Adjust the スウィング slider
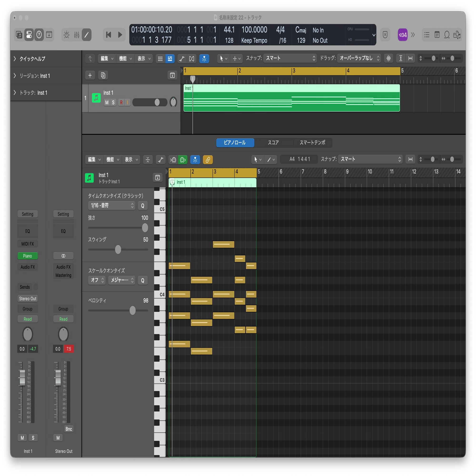Screen dimensions: 476x476 pyautogui.click(x=118, y=250)
